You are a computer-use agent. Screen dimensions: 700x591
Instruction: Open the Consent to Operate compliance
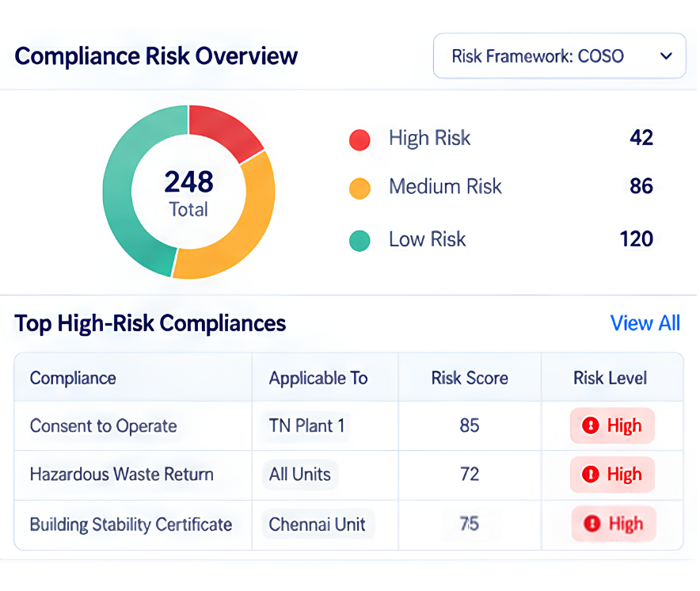coord(103,426)
